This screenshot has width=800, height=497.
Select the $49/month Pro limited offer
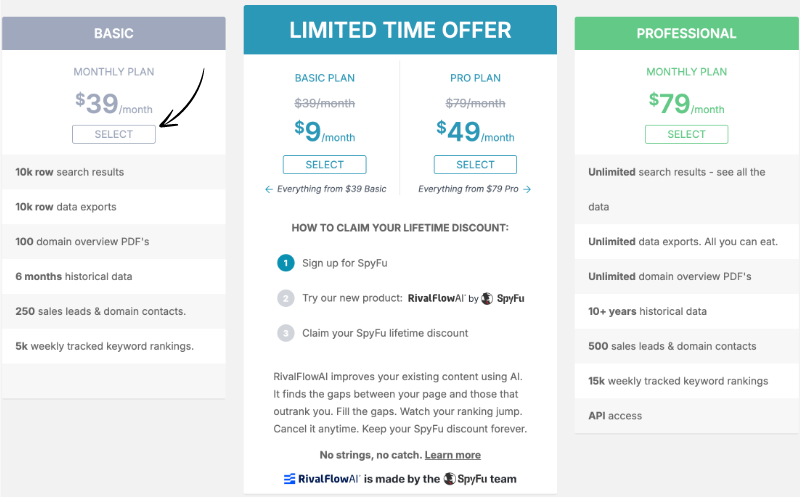click(x=475, y=164)
